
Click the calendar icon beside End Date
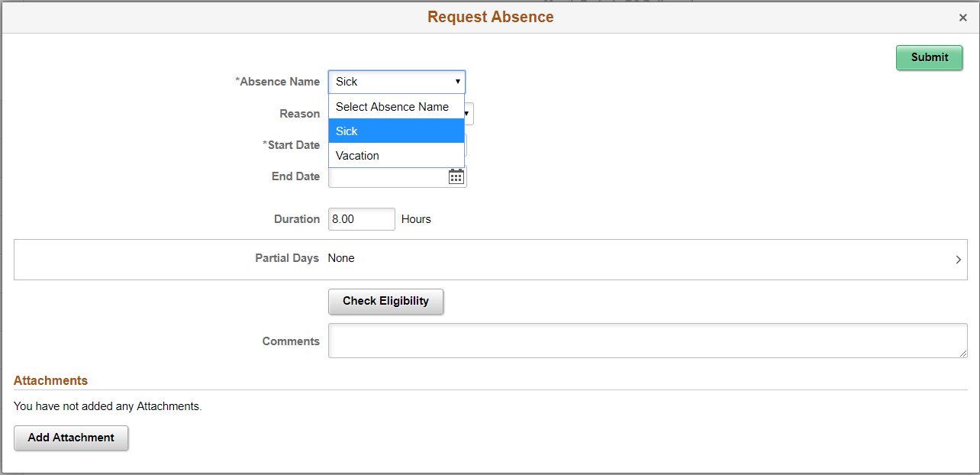(x=456, y=176)
